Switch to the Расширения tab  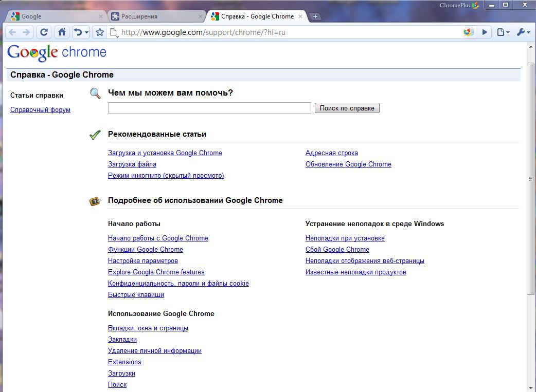point(156,16)
